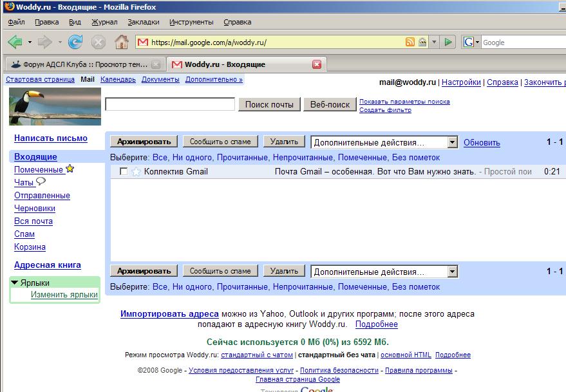
Task: Open the Вид menu
Action: click(x=75, y=22)
